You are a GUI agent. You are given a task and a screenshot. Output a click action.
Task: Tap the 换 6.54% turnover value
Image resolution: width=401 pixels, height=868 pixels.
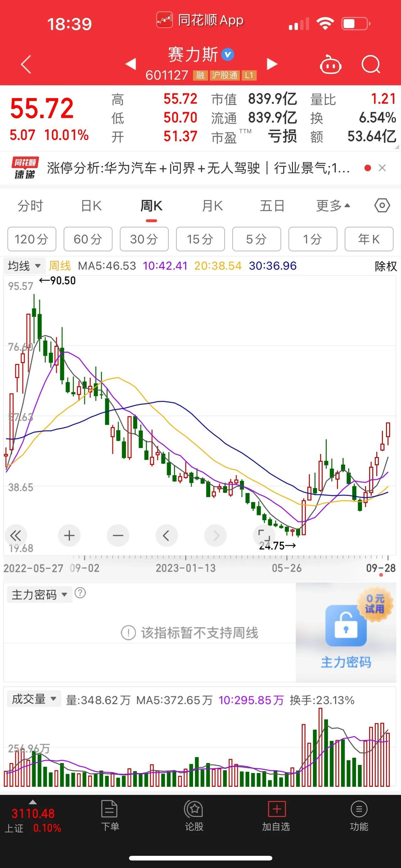(377, 118)
